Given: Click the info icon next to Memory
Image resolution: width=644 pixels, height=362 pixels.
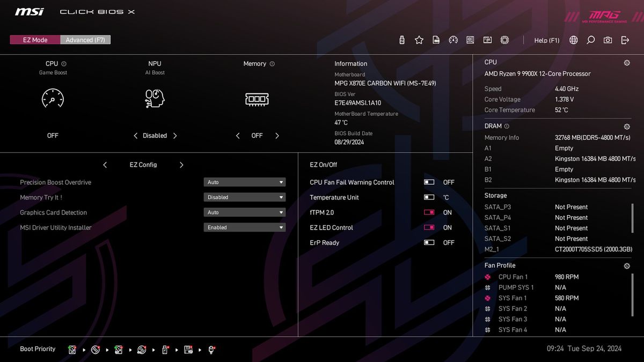Looking at the screenshot, I should (x=272, y=64).
